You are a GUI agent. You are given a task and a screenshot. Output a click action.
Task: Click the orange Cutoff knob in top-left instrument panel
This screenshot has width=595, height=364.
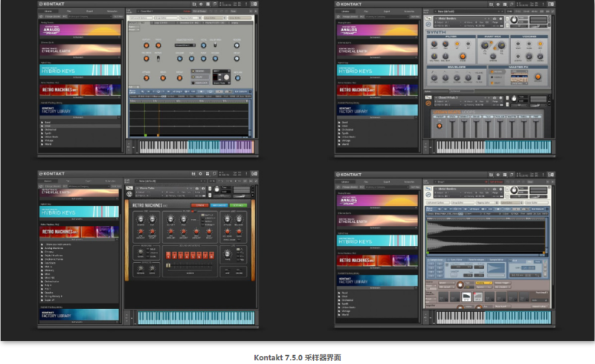coord(146,45)
